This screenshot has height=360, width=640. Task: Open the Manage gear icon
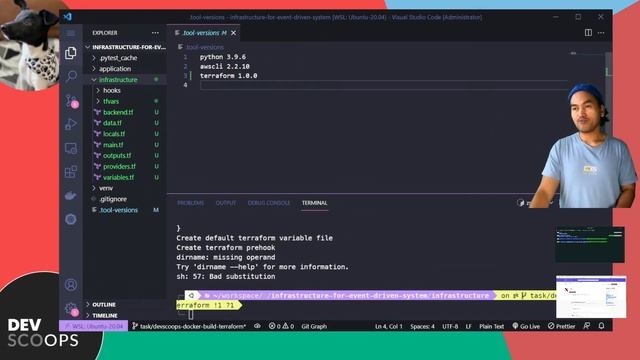pyautogui.click(x=71, y=309)
